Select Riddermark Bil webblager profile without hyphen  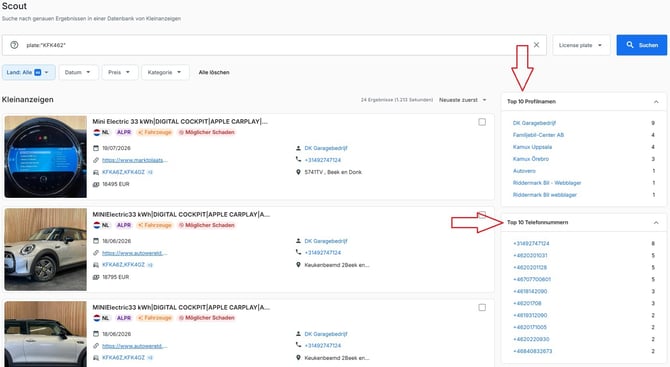pos(545,195)
